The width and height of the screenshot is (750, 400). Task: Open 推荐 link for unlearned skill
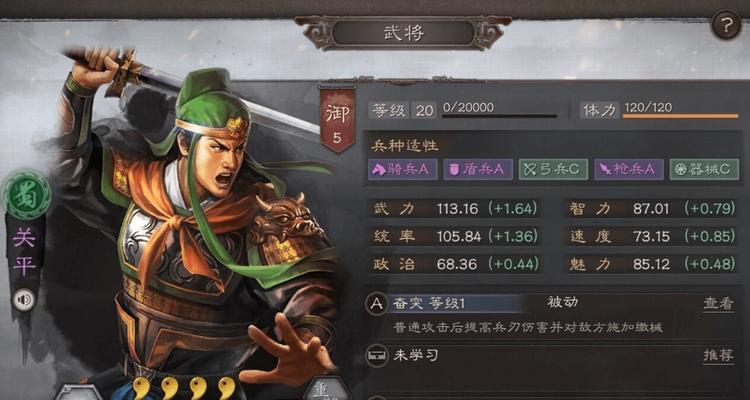[718, 356]
